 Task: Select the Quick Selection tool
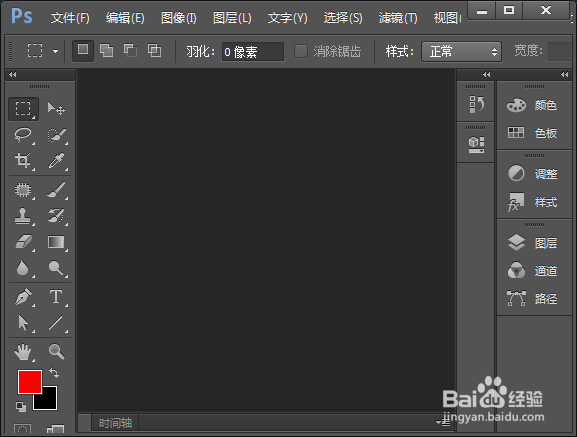pos(56,135)
